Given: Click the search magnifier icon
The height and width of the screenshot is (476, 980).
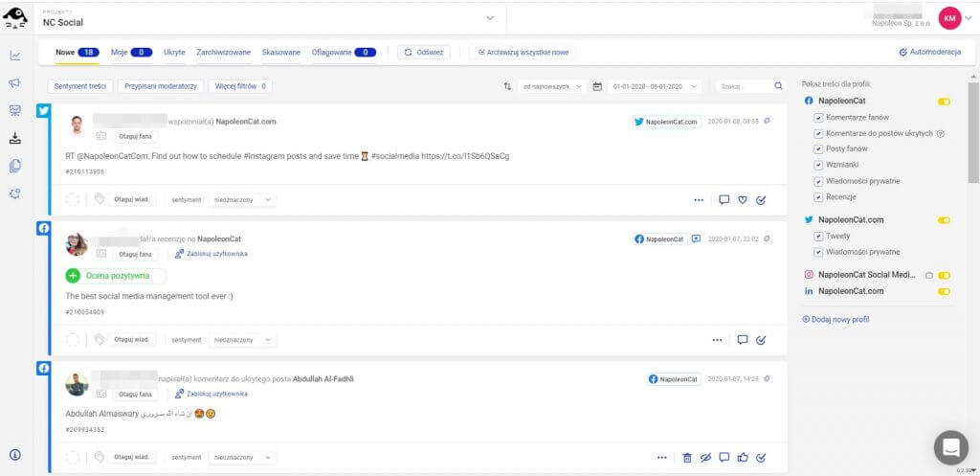Looking at the screenshot, I should click(778, 86).
